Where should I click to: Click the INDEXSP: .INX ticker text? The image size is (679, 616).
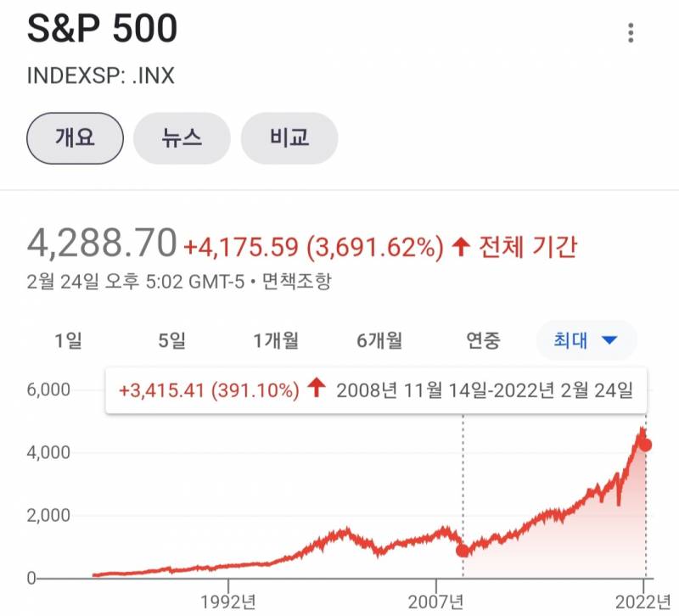(101, 76)
